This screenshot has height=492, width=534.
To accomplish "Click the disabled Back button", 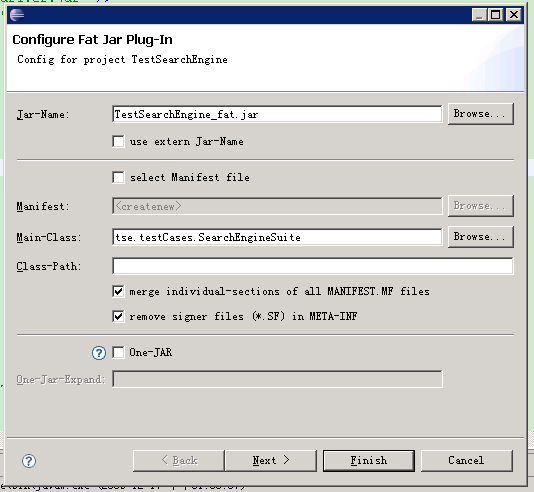I will 179,461.
